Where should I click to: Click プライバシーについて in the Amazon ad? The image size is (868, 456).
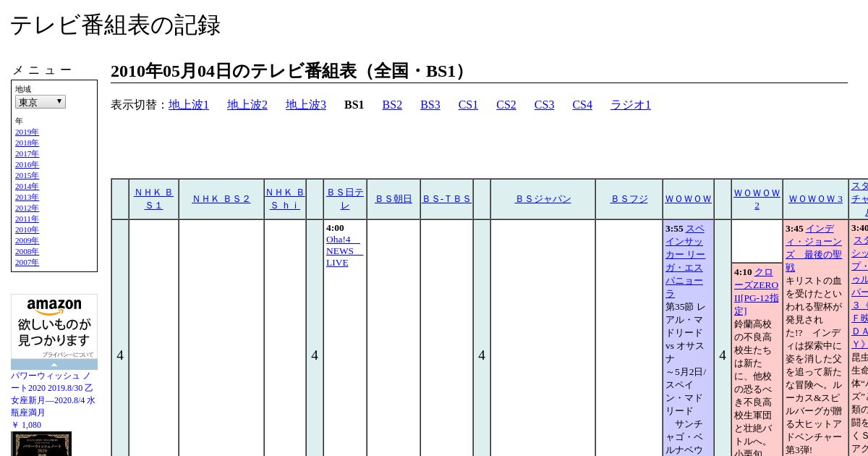(67, 355)
